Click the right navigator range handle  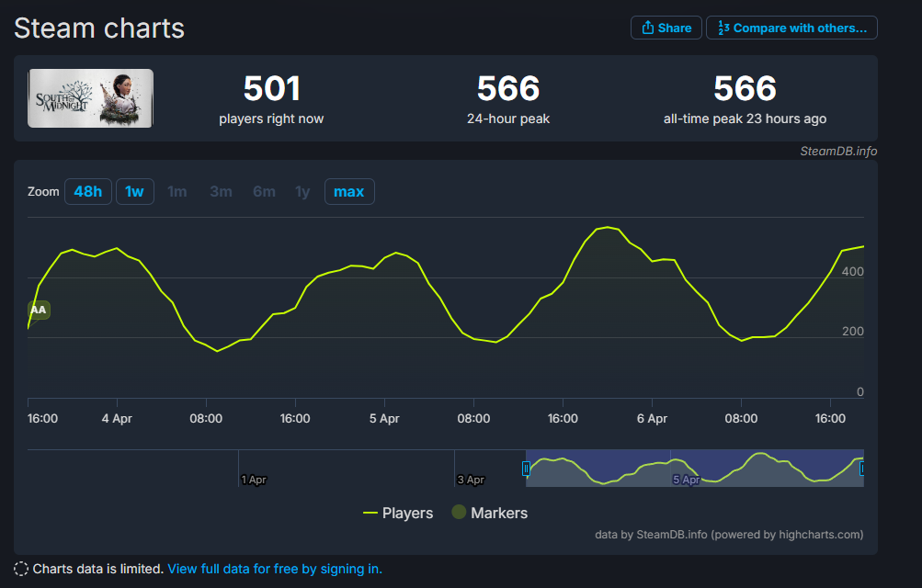pos(862,469)
